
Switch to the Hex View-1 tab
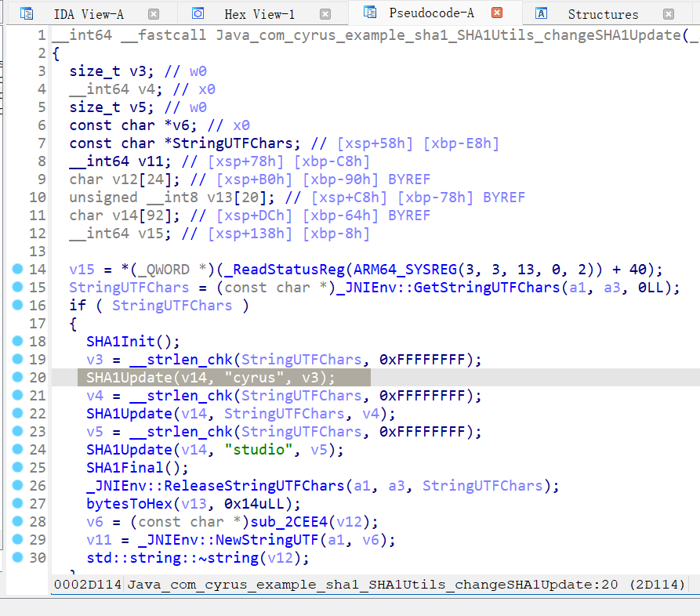point(259,14)
